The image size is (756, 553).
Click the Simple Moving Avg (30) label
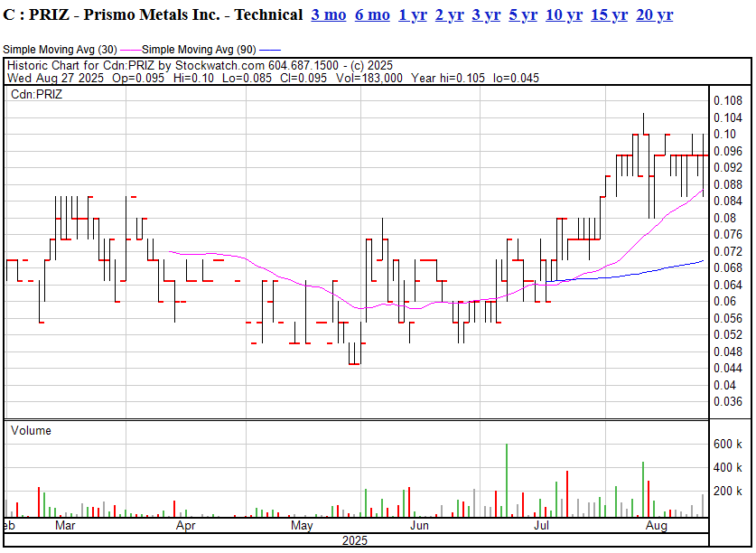tap(61, 50)
